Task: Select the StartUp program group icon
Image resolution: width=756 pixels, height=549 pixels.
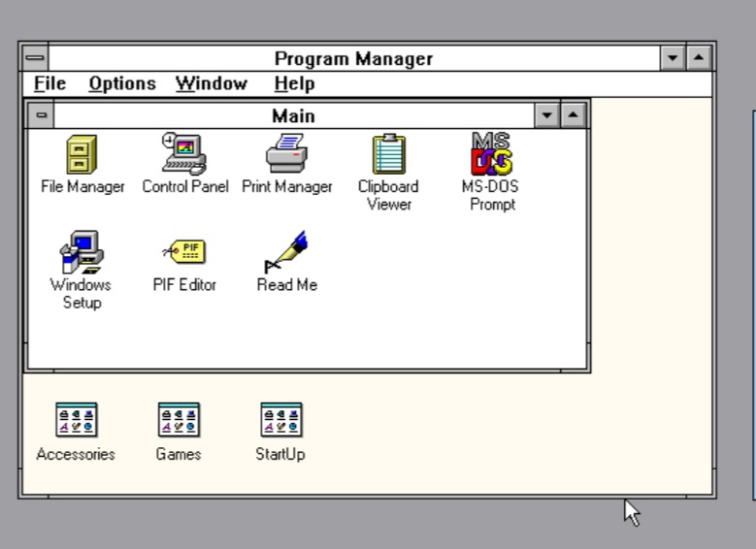Action: [x=281, y=420]
